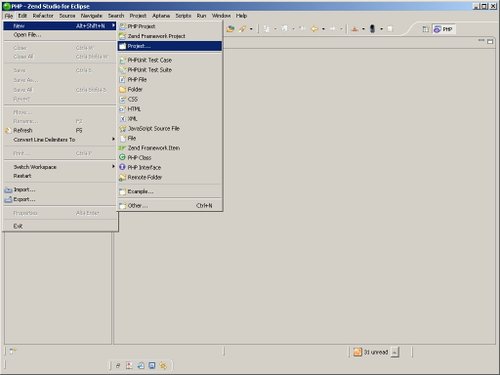Select Remote Folder in New submenu
The height and width of the screenshot is (375, 500).
170,177
